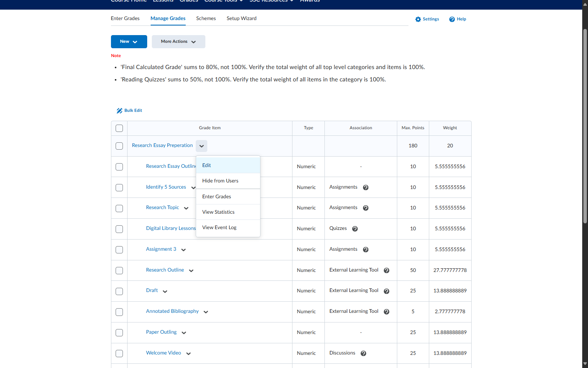Select View Event Log menu entry
588x368 pixels.
coord(228,228)
